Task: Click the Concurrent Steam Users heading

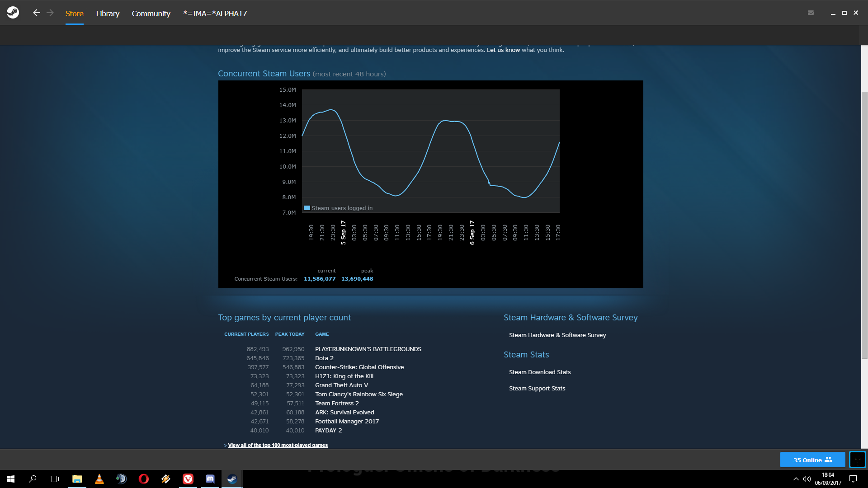Action: pyautogui.click(x=264, y=74)
